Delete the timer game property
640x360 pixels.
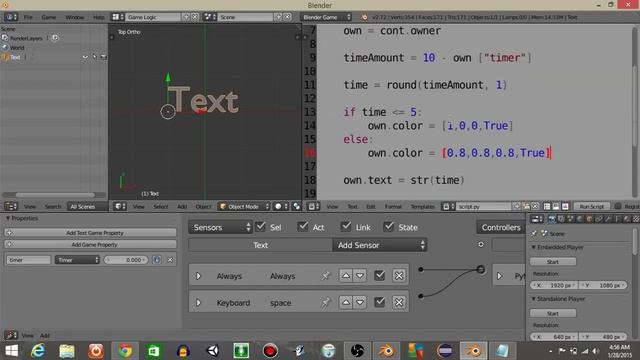[170, 260]
